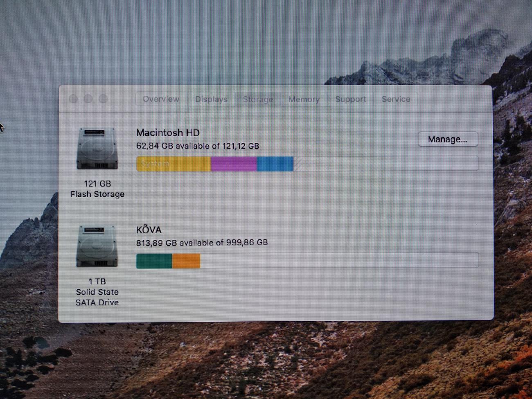532x399 pixels.
Task: Switch to the Overview tab
Action: (161, 99)
